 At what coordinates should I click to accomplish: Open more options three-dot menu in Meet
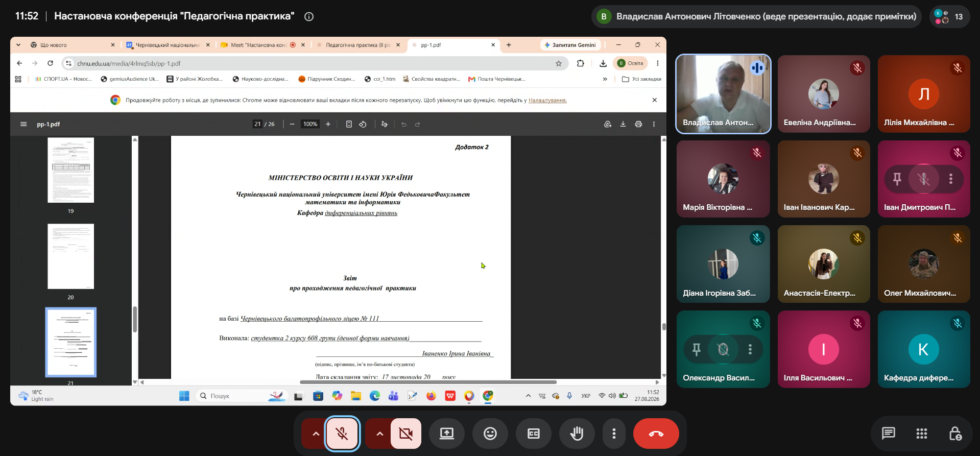(x=614, y=434)
